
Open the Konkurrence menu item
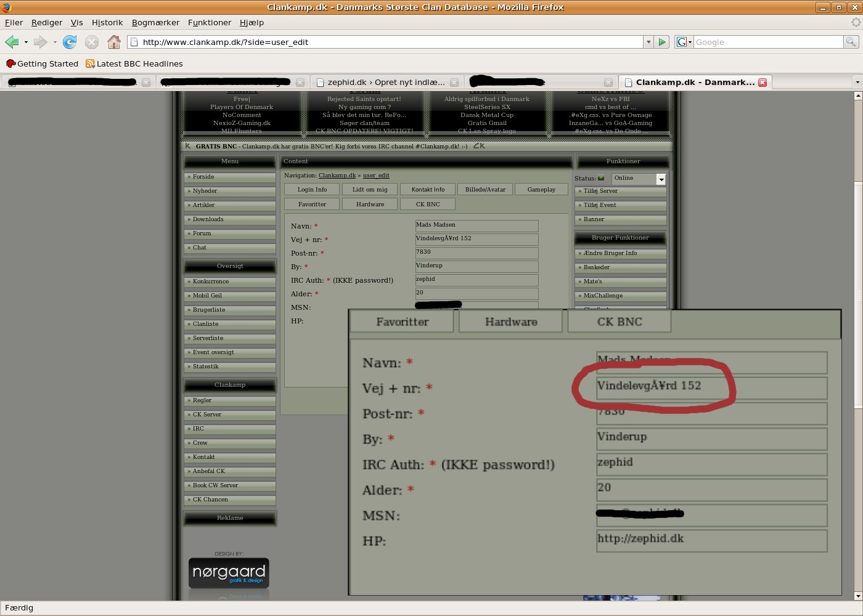[230, 282]
